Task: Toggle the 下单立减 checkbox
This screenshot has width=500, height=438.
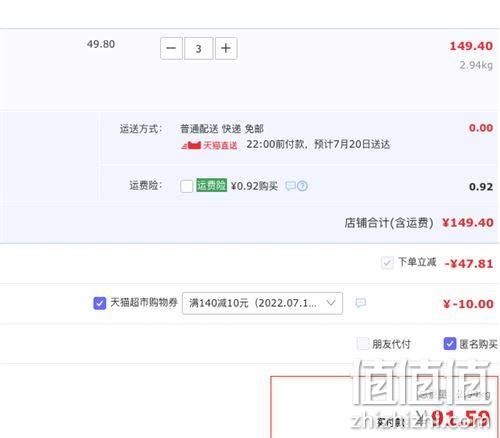Action: pos(387,263)
